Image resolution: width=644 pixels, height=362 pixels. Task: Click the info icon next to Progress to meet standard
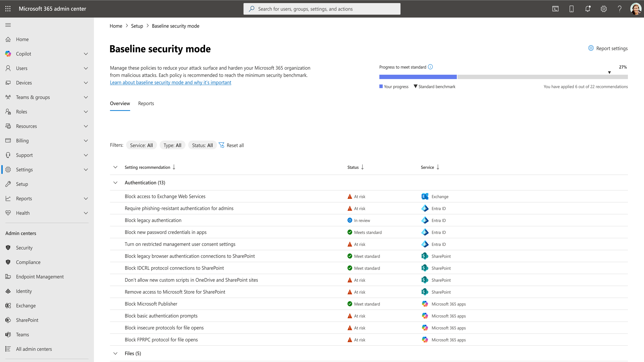coord(430,67)
